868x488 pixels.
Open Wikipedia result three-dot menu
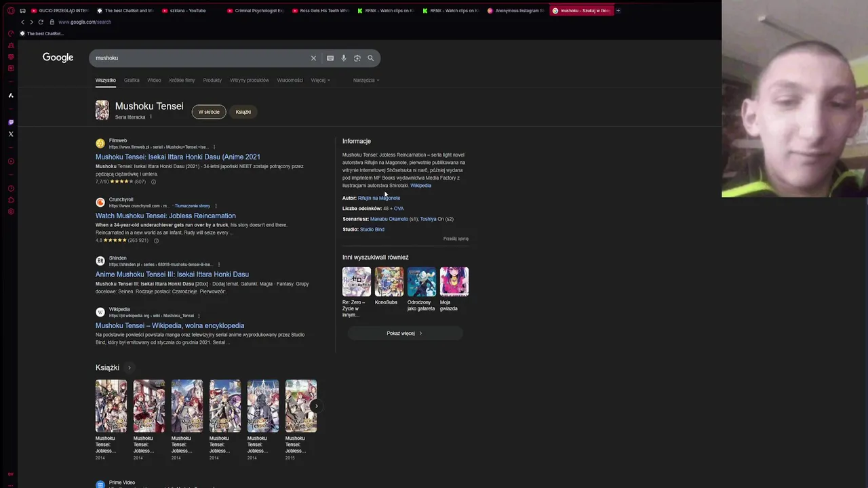tap(200, 316)
